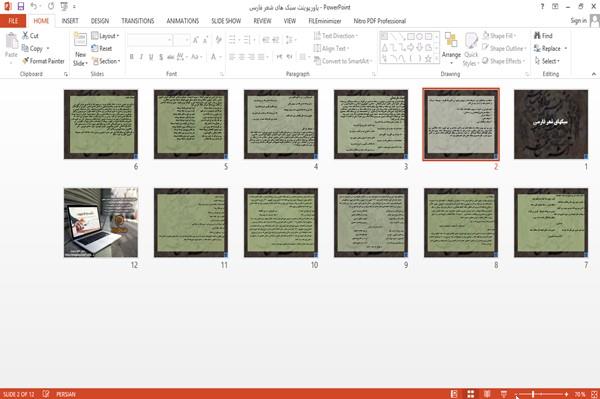Click the selected slide 2 thumbnail
600x399 pixels.
[461, 124]
